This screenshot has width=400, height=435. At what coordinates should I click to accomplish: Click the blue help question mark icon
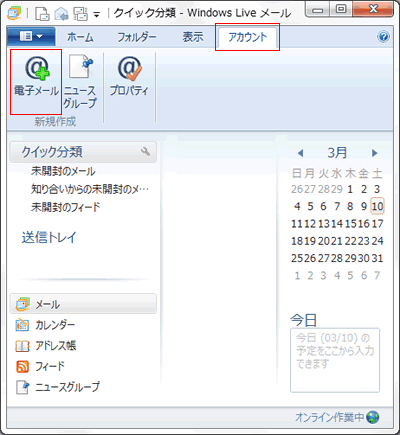(383, 36)
